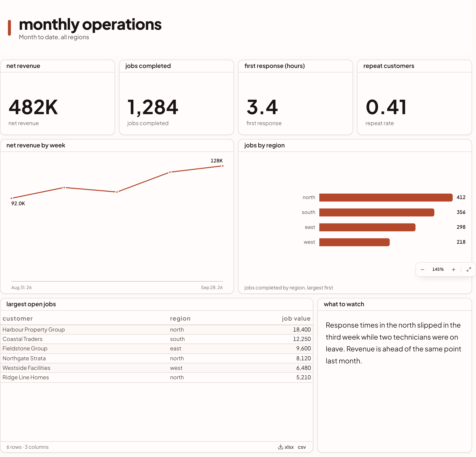Click the 412 bar value label
Image resolution: width=476 pixels, height=457 pixels.
point(461,197)
